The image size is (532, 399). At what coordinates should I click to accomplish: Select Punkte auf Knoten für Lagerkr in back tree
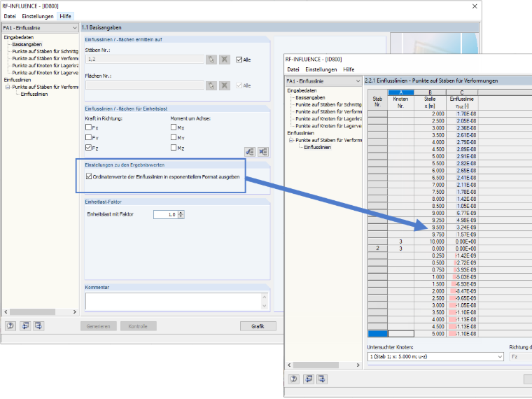click(45, 66)
